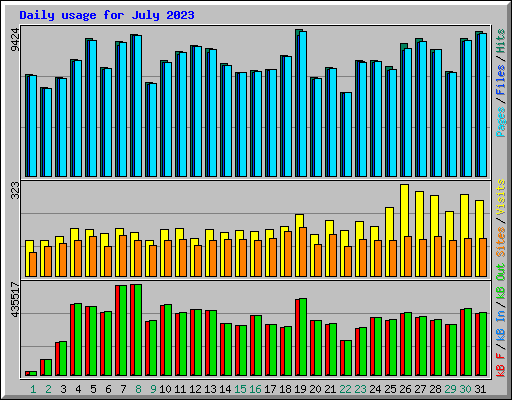Image resolution: width=512 pixels, height=400 pixels.
Task: Click day 12 on the date axis
Action: (x=195, y=389)
